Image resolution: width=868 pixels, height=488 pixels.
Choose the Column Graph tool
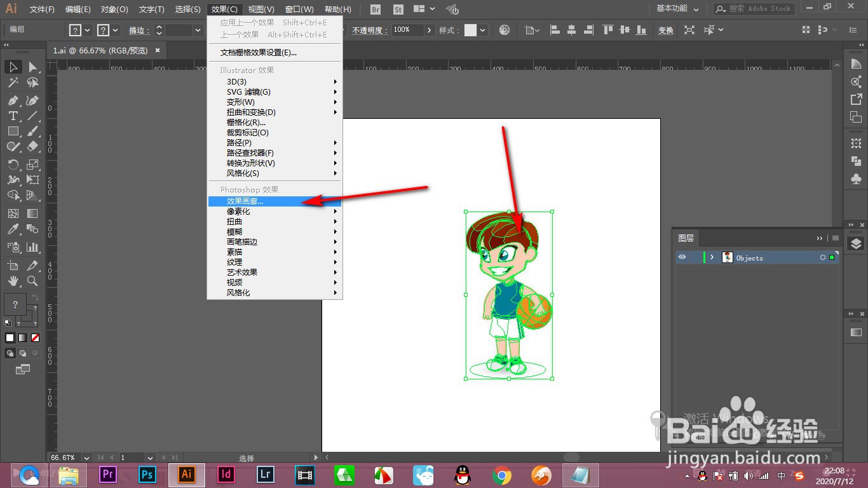coord(32,247)
